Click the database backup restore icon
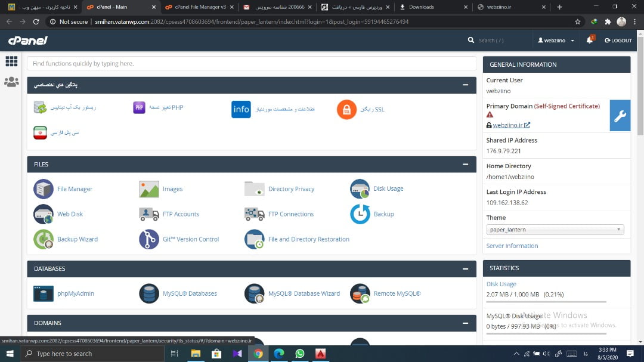 pyautogui.click(x=41, y=107)
